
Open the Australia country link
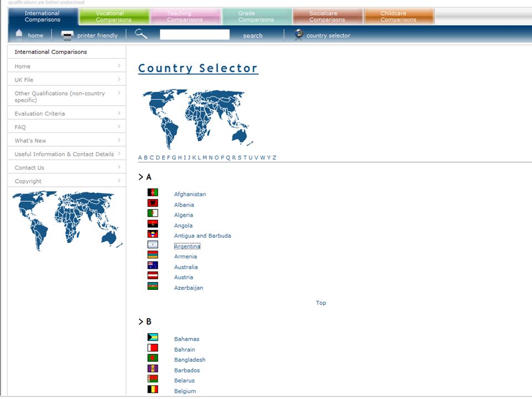click(186, 267)
